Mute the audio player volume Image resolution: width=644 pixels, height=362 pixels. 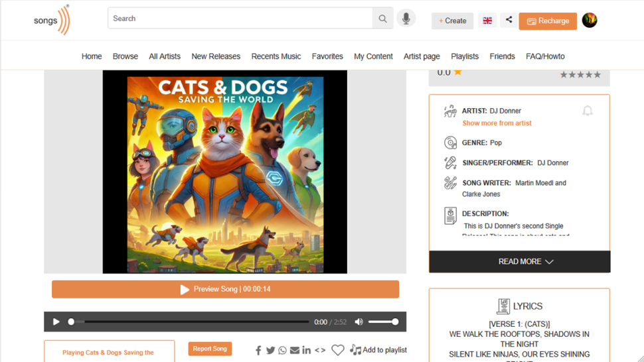click(359, 322)
